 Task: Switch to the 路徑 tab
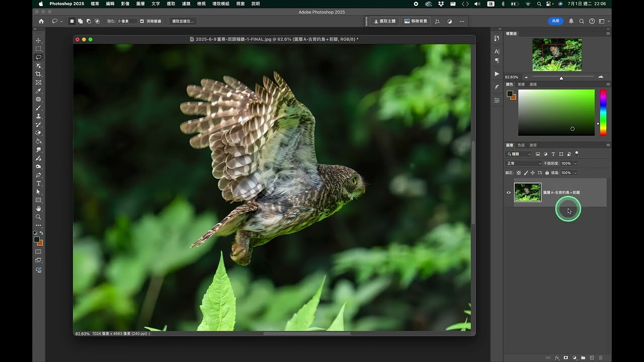tap(533, 145)
